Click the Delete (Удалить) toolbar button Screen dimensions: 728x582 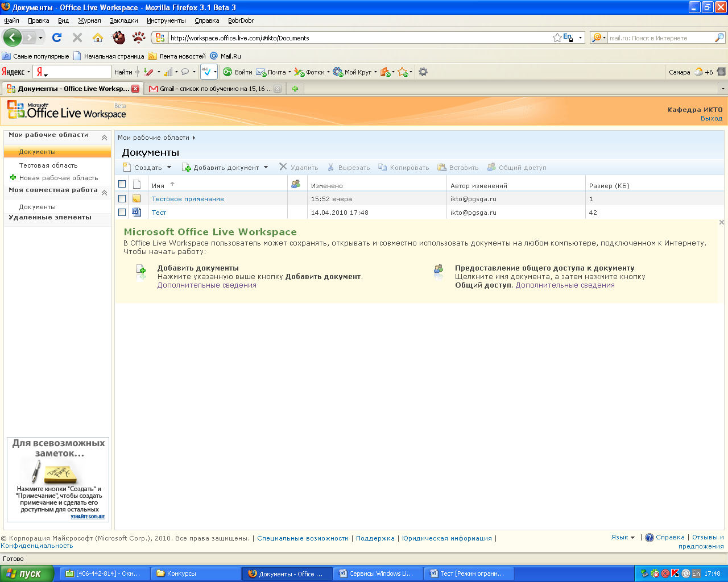click(299, 167)
